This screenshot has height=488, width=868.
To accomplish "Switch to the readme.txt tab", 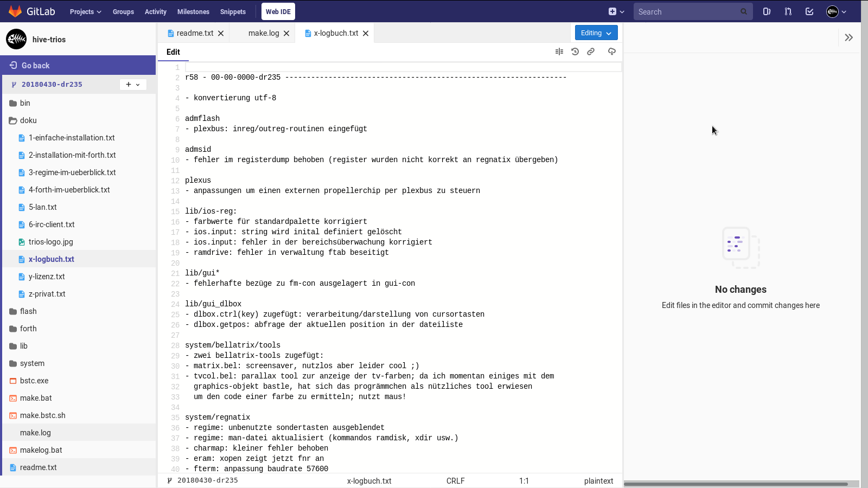I will pos(195,33).
